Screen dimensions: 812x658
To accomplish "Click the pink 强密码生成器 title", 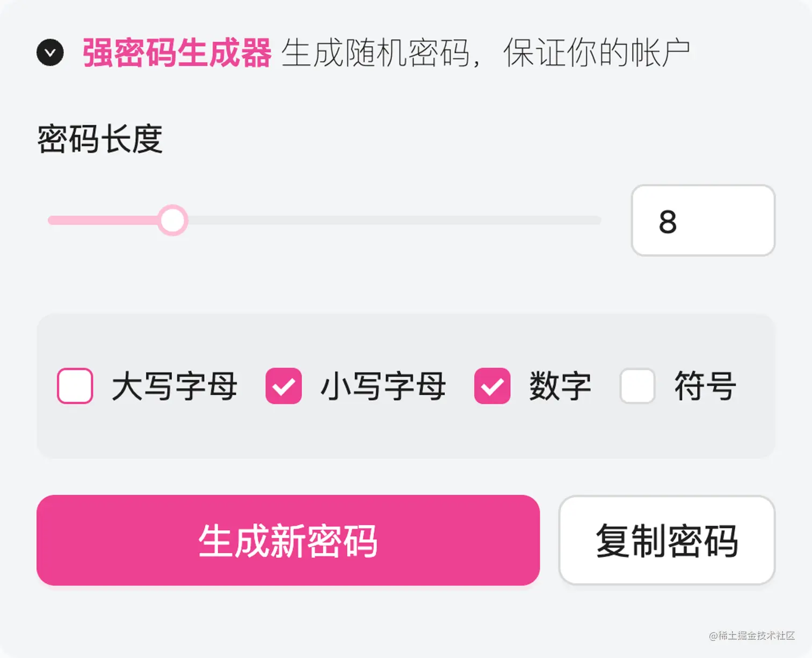I will pyautogui.click(x=177, y=53).
